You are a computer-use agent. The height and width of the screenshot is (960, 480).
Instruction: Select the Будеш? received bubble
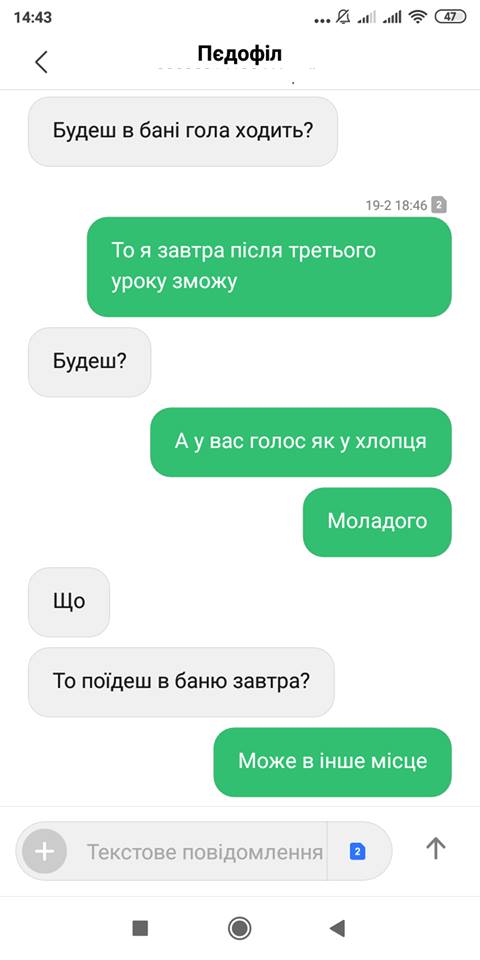pos(89,362)
